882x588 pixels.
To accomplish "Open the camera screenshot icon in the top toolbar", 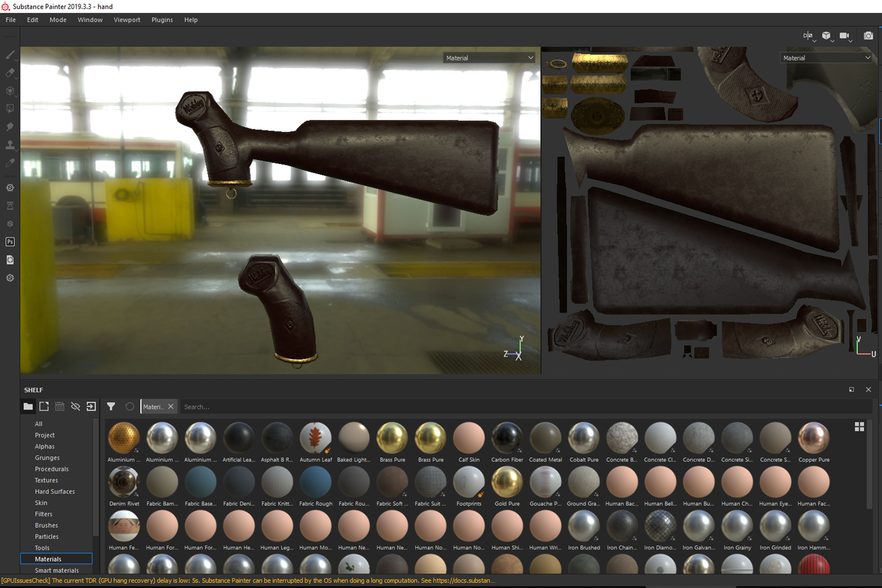I will click(x=868, y=36).
